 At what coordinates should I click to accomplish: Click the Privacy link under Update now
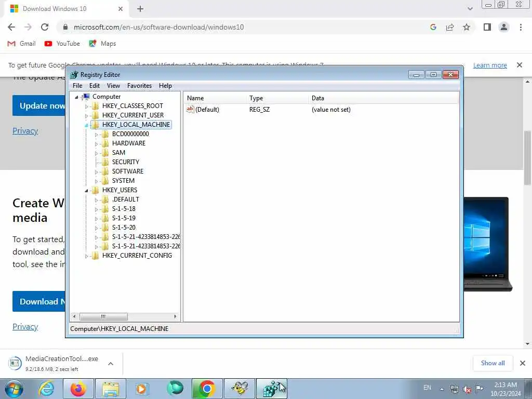coord(25,131)
